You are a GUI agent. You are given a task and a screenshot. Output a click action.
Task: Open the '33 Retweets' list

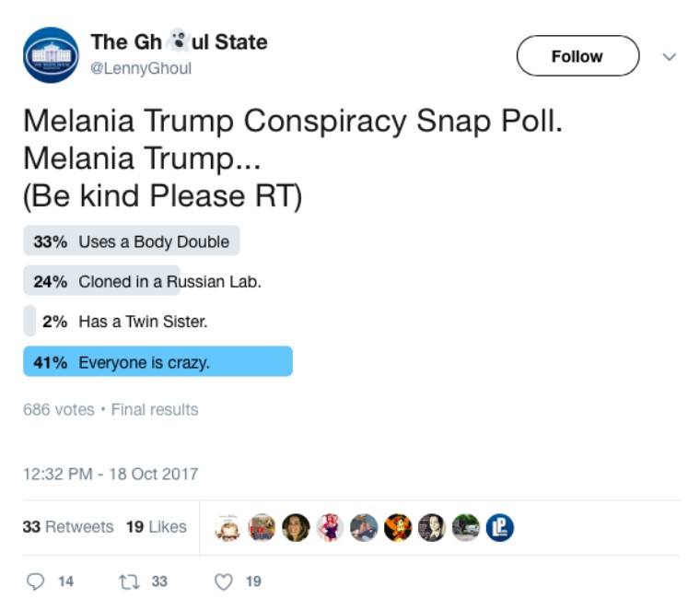tap(68, 527)
